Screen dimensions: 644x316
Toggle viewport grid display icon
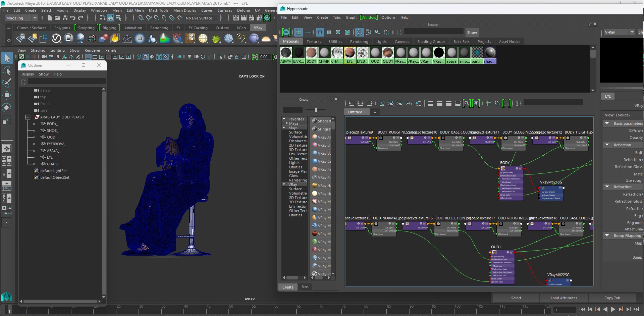pos(88,57)
